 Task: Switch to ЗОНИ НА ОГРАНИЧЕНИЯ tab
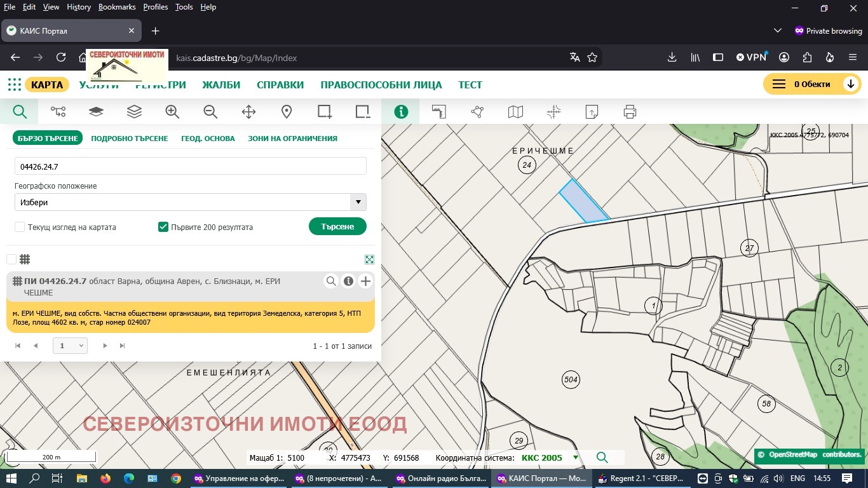pos(292,138)
